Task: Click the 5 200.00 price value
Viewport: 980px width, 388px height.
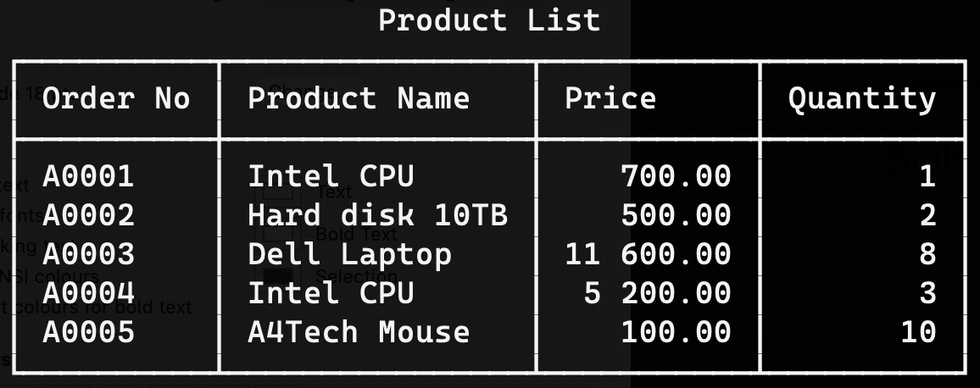Action: pyautogui.click(x=657, y=293)
